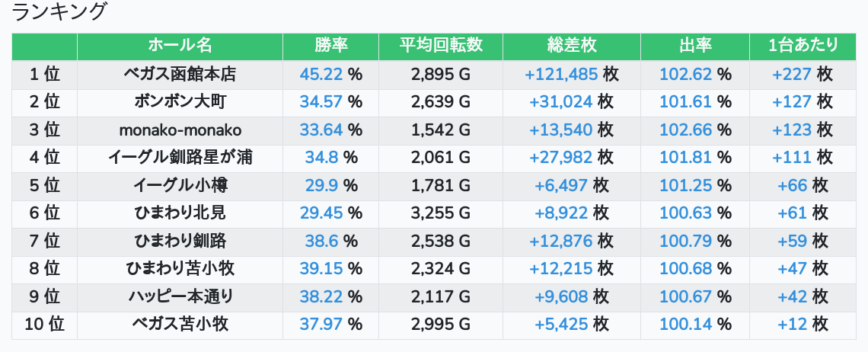The width and height of the screenshot is (868, 352).
Task: Click the 45.22 % win rate value
Action: coord(330,74)
